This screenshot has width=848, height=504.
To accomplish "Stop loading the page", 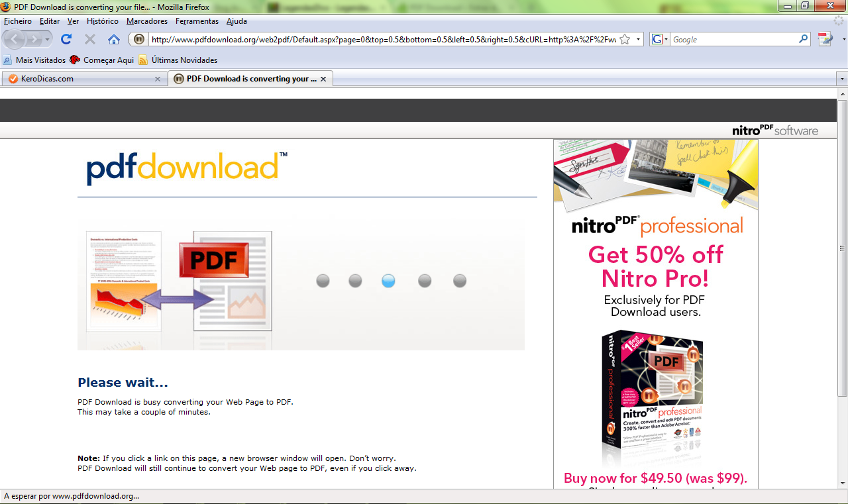I will [90, 39].
